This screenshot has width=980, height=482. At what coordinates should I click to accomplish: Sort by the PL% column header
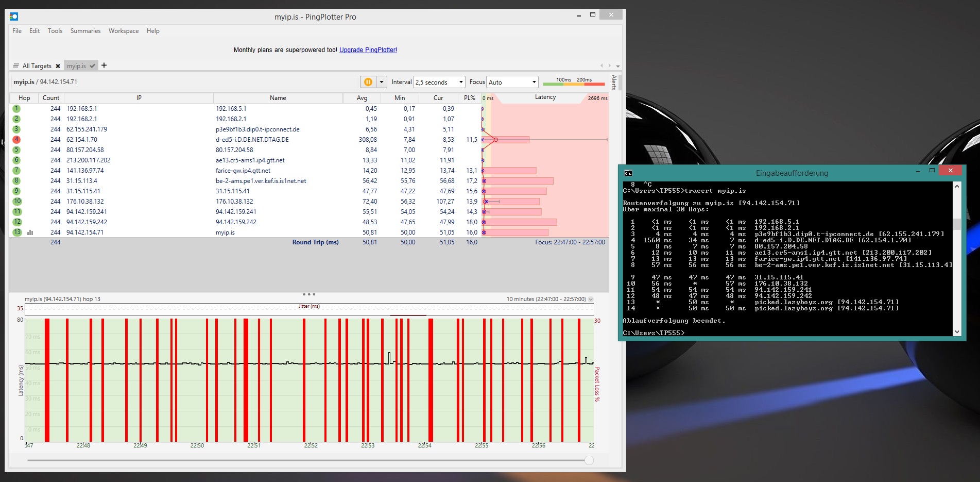click(x=469, y=98)
